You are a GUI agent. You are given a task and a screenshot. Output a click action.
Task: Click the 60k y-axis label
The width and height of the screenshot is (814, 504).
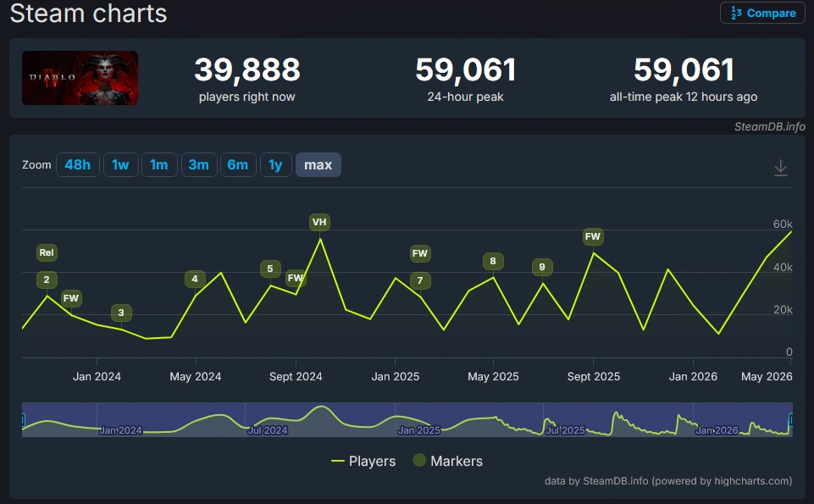click(783, 224)
